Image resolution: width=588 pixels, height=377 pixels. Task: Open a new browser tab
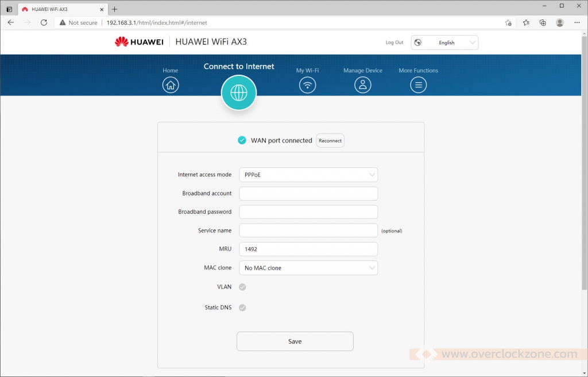click(x=115, y=9)
